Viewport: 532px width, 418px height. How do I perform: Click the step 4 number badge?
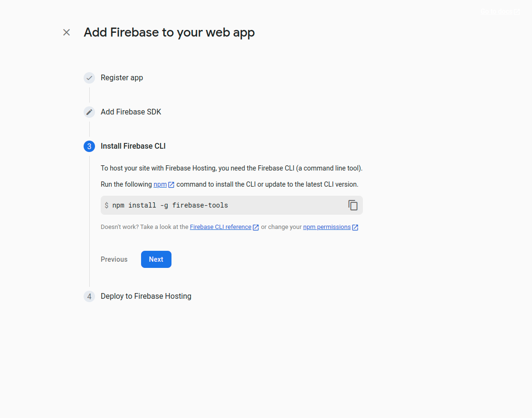click(x=89, y=296)
